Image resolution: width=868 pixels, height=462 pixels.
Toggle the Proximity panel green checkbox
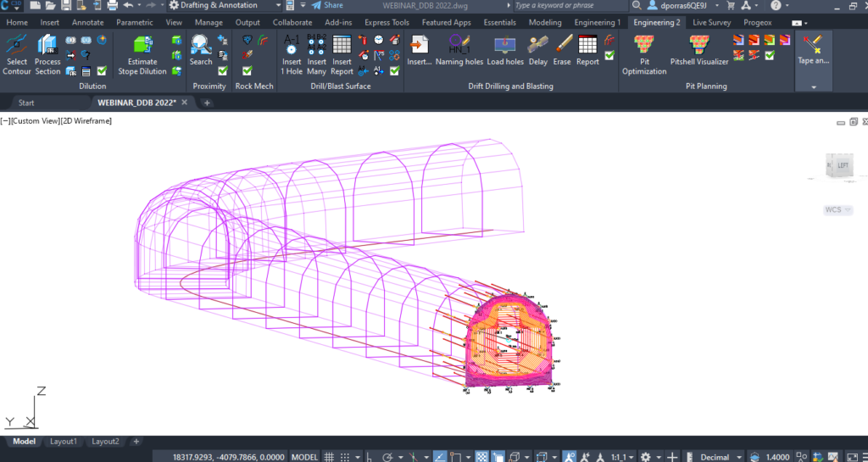click(223, 71)
